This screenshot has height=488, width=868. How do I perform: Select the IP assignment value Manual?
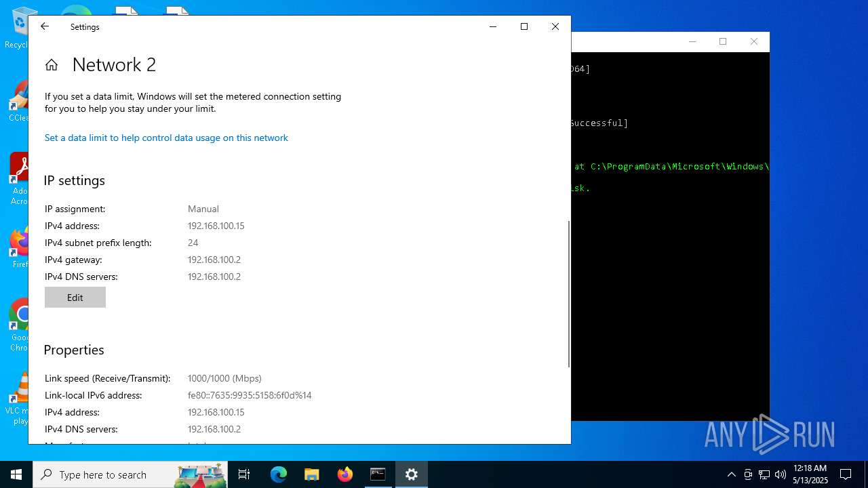click(x=203, y=209)
